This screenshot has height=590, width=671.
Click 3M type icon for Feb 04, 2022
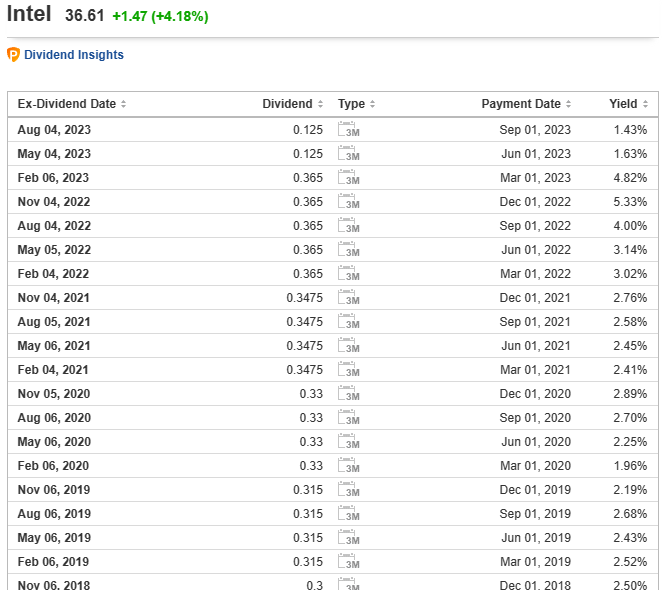[x=348, y=273]
